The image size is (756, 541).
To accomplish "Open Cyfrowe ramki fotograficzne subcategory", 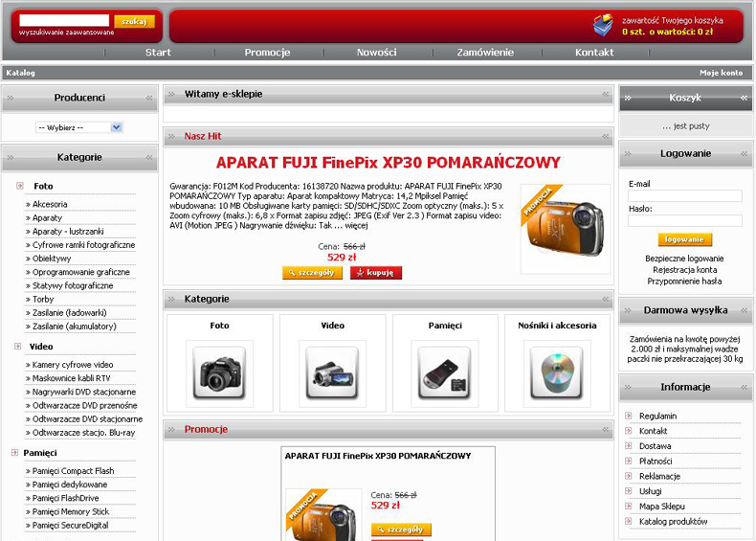I will (83, 245).
